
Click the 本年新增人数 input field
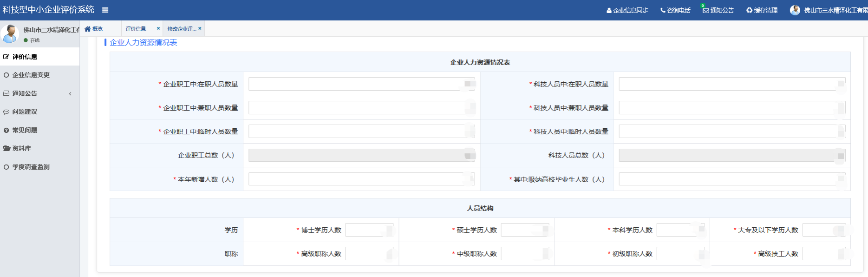[356, 179]
